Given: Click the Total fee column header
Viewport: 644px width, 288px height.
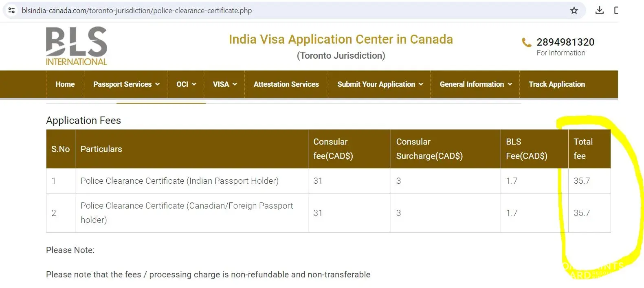Looking at the screenshot, I should [x=583, y=149].
